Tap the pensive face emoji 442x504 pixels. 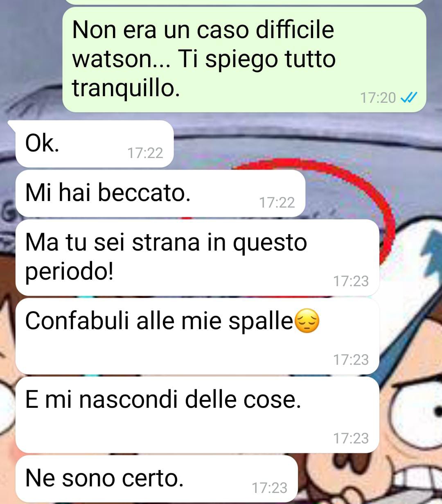click(x=307, y=321)
